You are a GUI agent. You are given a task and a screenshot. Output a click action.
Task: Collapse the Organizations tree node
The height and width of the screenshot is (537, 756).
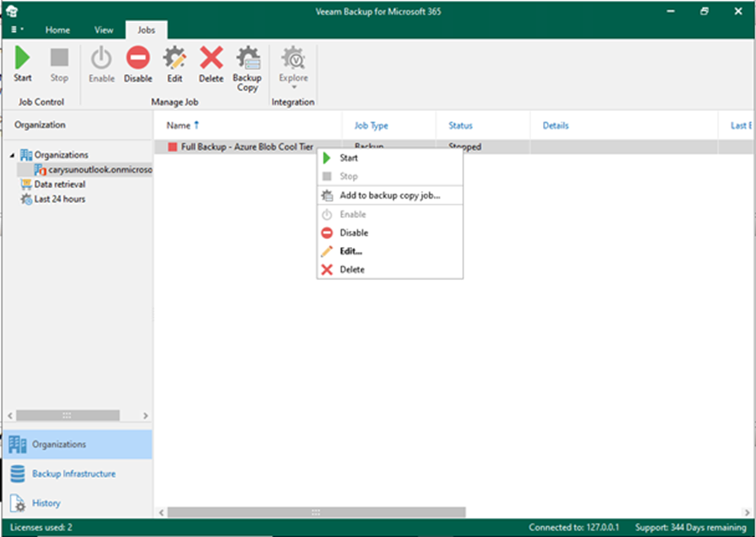12,155
